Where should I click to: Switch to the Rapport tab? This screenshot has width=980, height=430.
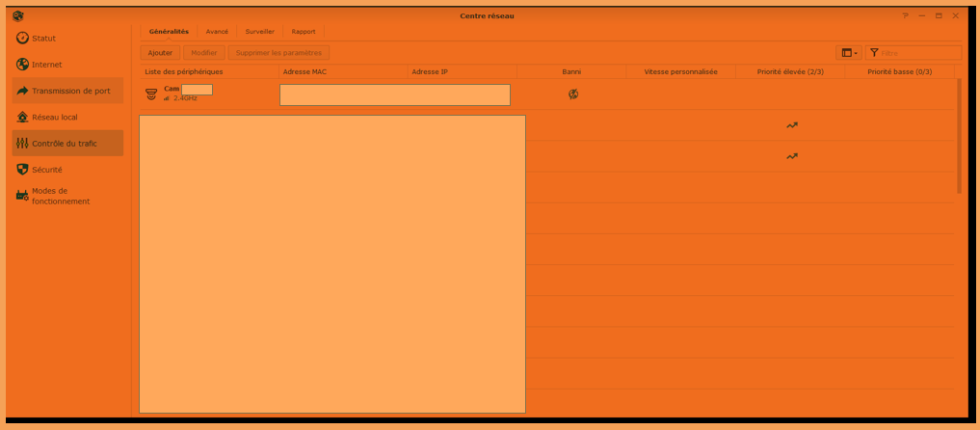[304, 31]
